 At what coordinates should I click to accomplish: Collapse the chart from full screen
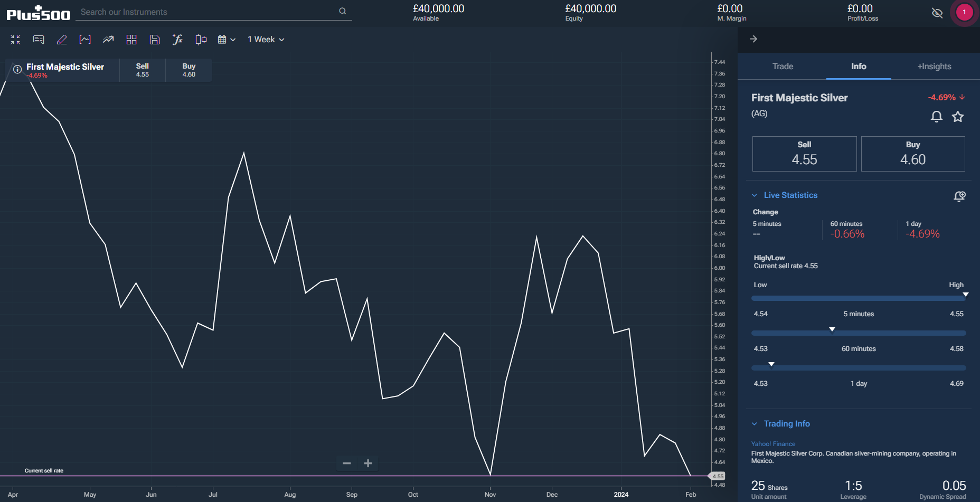pos(15,40)
